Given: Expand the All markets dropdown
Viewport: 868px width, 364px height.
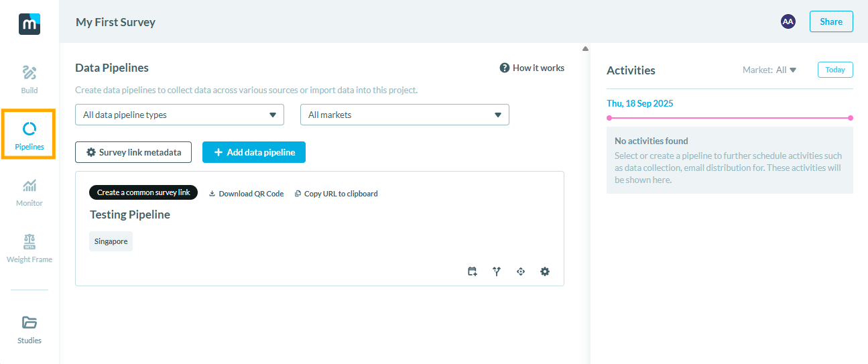Looking at the screenshot, I should tap(405, 115).
